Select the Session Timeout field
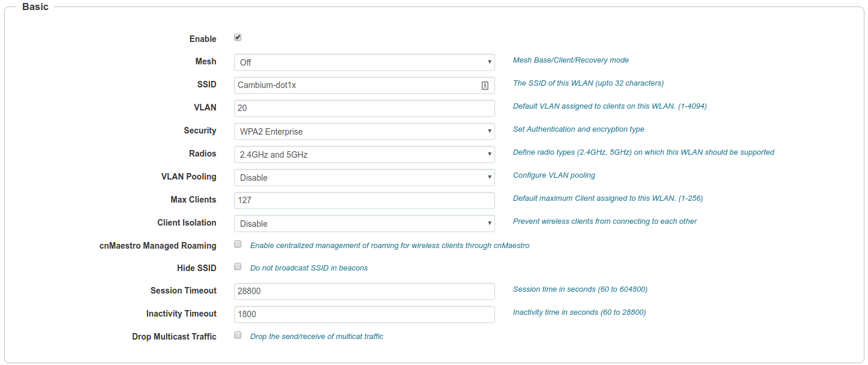This screenshot has height=365, width=868. 364,291
